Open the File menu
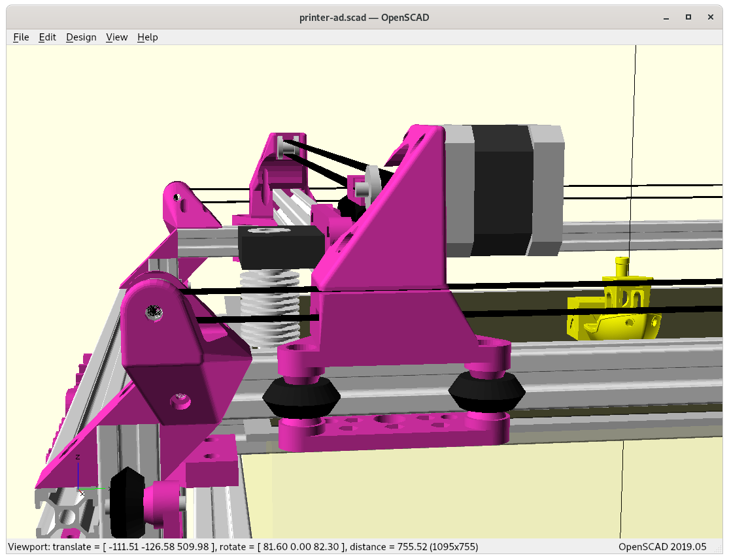Screen dimensions: 729x560 point(21,37)
